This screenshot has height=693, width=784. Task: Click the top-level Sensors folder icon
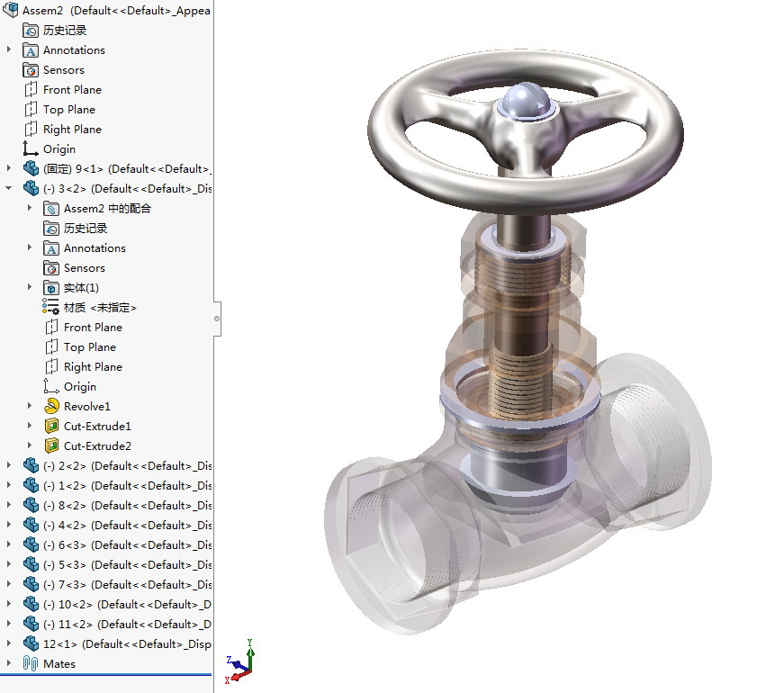point(31,70)
